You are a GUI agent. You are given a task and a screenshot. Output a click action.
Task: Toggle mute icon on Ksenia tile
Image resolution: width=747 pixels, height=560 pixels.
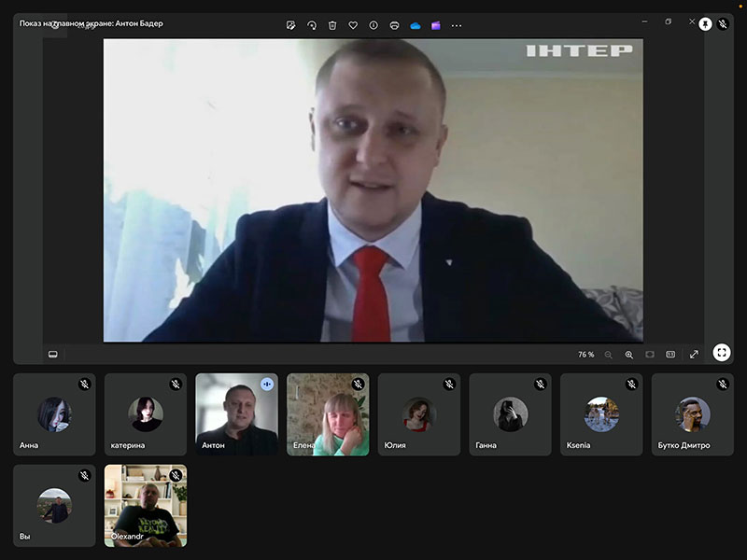(x=632, y=384)
